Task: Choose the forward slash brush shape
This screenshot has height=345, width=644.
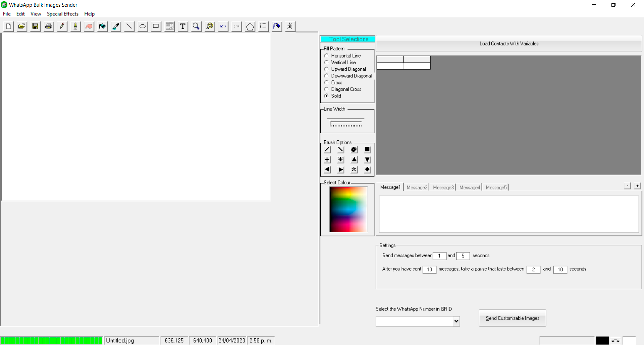Action: pyautogui.click(x=327, y=150)
